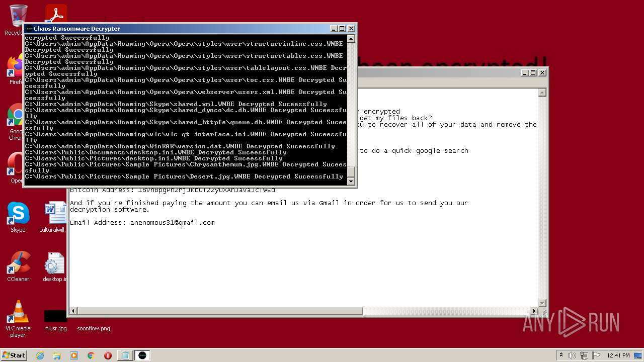Image resolution: width=644 pixels, height=362 pixels.
Task: Open Windows Explorer folder from the taskbar
Action: point(57,355)
